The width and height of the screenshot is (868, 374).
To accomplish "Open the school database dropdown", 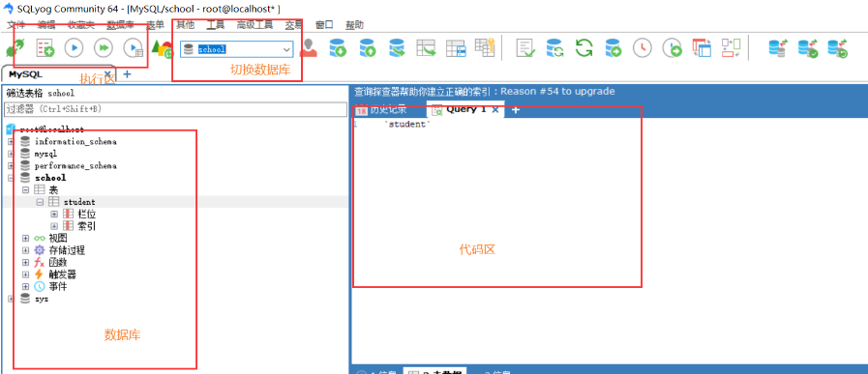I will (236, 49).
